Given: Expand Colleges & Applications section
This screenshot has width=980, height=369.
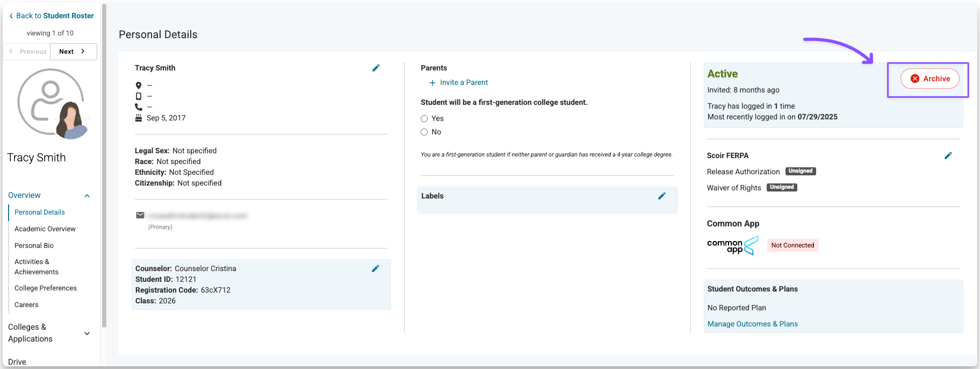Looking at the screenshot, I should 87,333.
